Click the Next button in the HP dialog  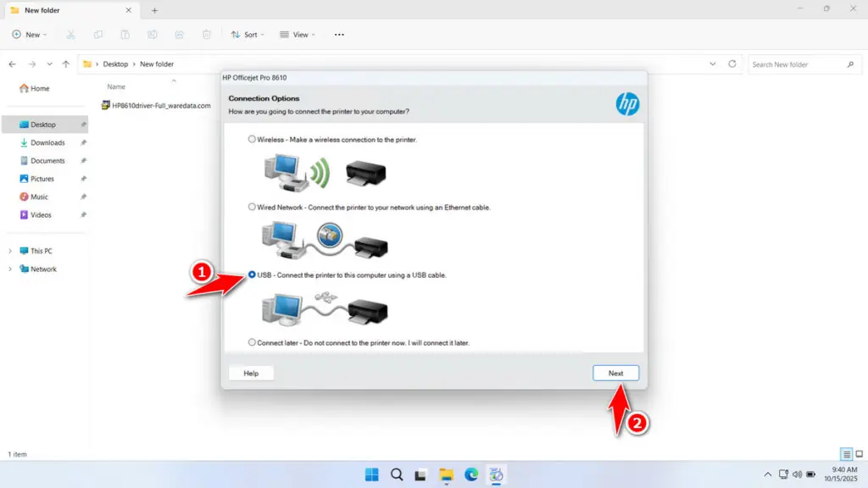coord(615,373)
